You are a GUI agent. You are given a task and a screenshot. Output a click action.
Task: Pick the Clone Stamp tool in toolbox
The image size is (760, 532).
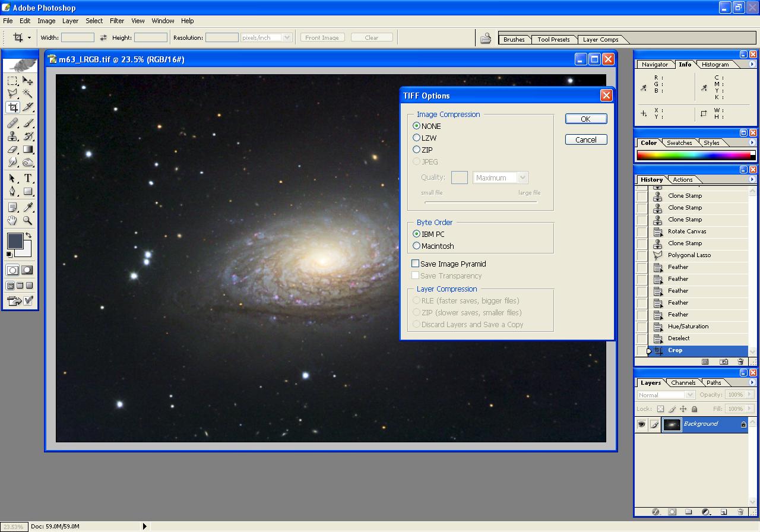(x=12, y=137)
